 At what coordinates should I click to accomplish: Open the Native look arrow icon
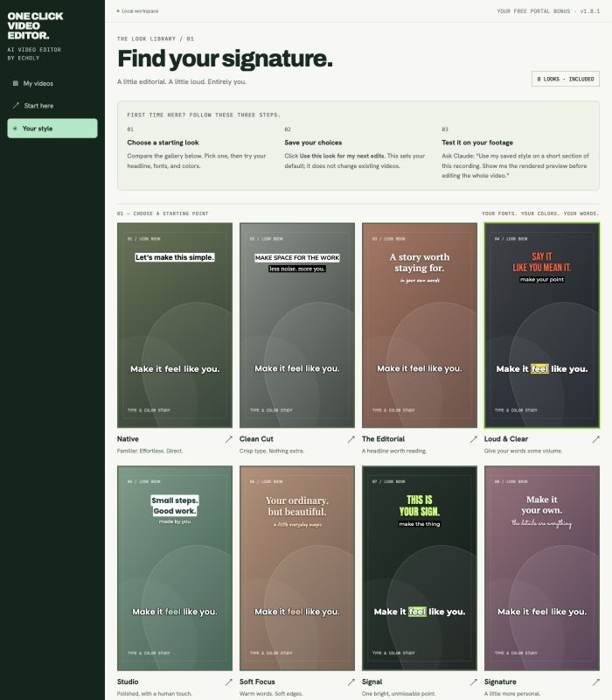tap(229, 439)
